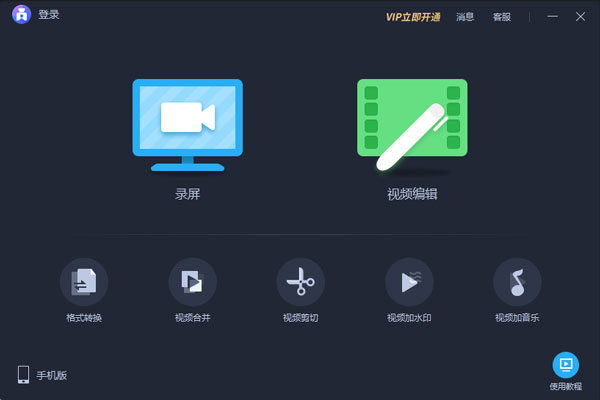
Task: Open the 视频编辑 video editor icon
Action: (412, 125)
